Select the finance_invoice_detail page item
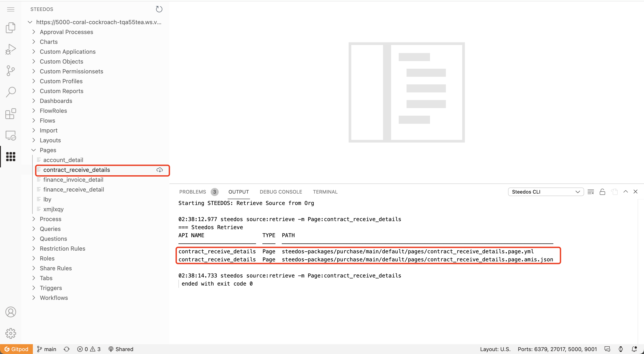Viewport: 644px width, 354px height. pos(73,180)
